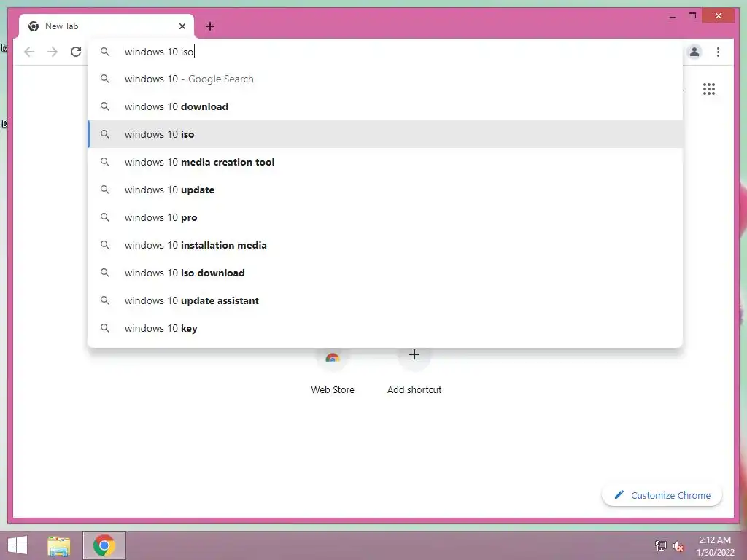Viewport: 747px width, 560px height.
Task: Click the search magnifier in the address bar
Action: [x=105, y=52]
